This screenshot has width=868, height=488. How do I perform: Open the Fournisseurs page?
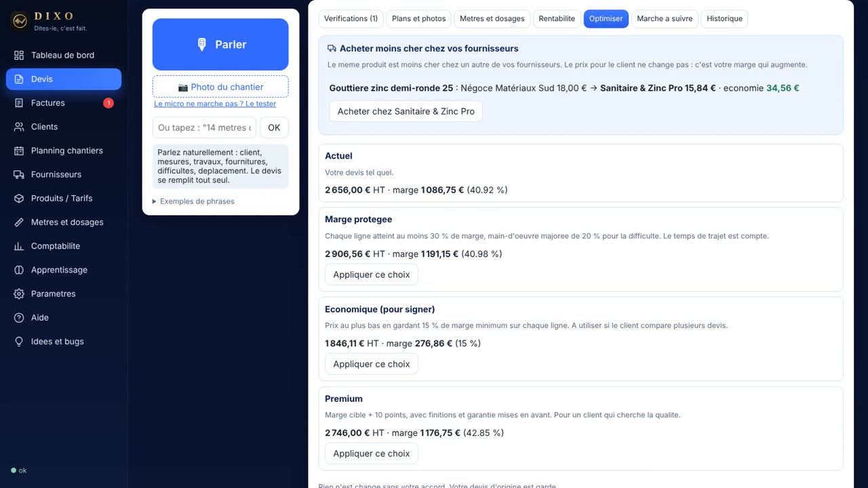click(64, 174)
